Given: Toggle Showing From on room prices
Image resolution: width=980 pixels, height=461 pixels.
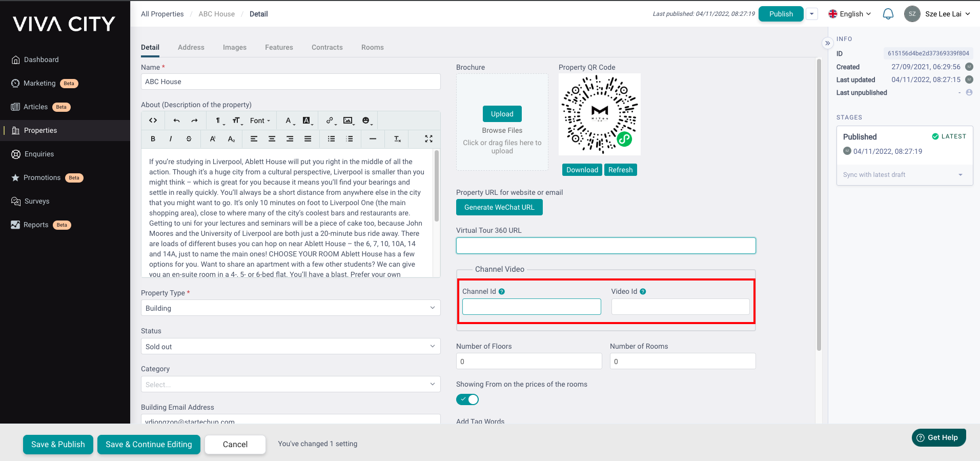Looking at the screenshot, I should pyautogui.click(x=467, y=399).
